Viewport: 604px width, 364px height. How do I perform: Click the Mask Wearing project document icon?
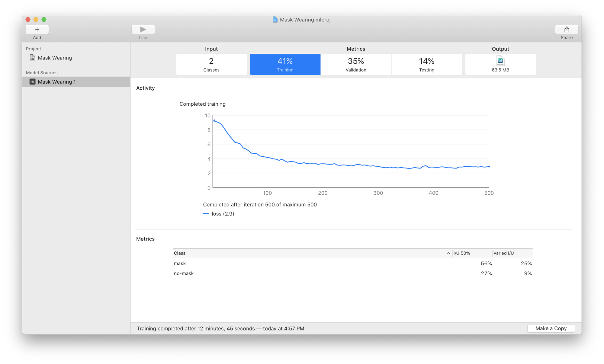pyautogui.click(x=32, y=58)
